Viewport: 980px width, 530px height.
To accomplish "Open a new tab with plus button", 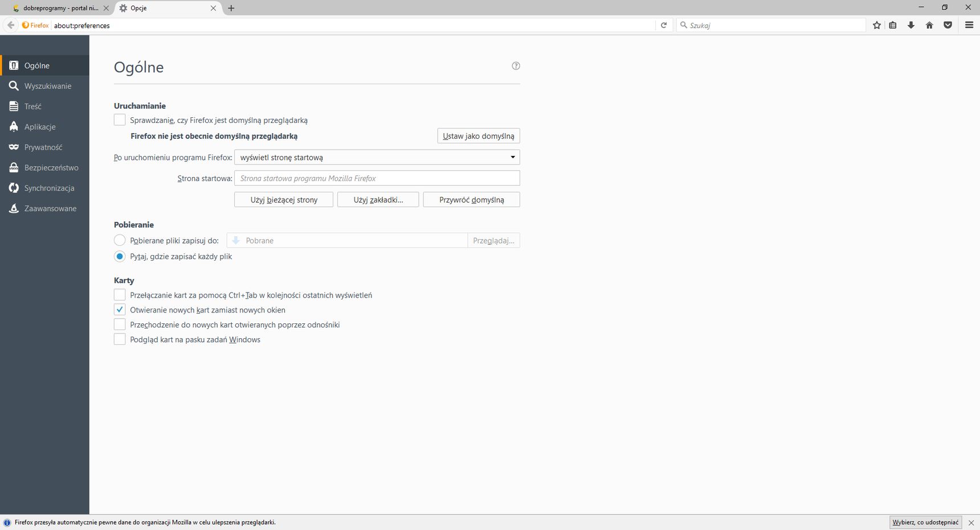I will (x=231, y=8).
